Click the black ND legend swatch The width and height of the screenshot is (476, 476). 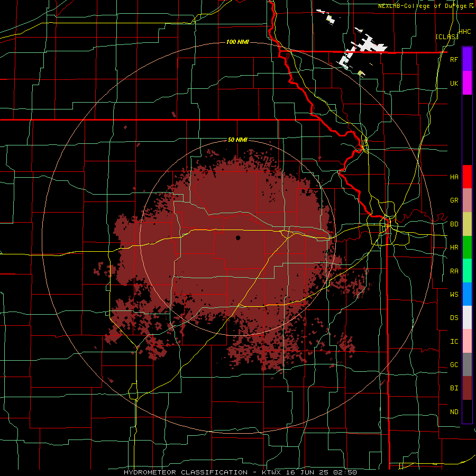(x=467, y=411)
